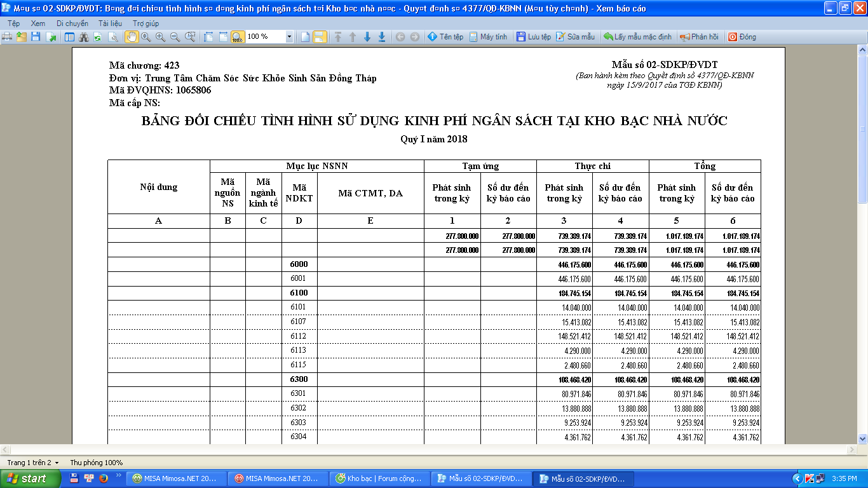Open the 100 % zoom level dropdown
The height and width of the screenshot is (488, 868).
point(290,37)
